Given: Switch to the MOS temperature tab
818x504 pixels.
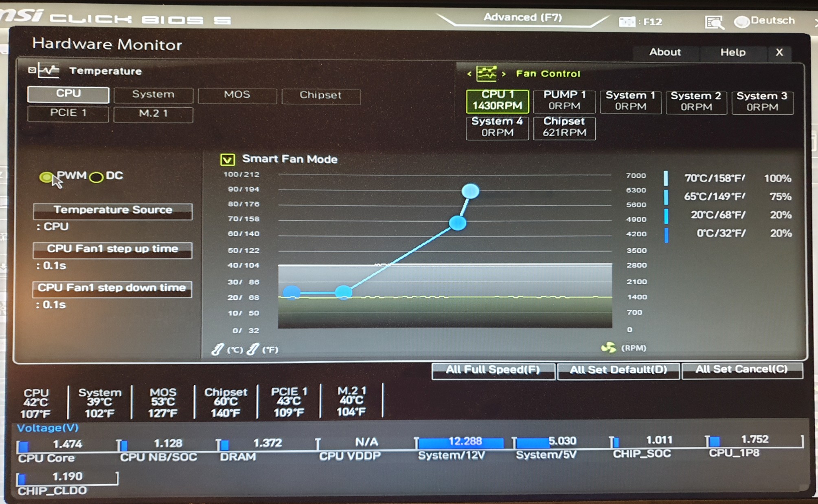Looking at the screenshot, I should pyautogui.click(x=237, y=95).
